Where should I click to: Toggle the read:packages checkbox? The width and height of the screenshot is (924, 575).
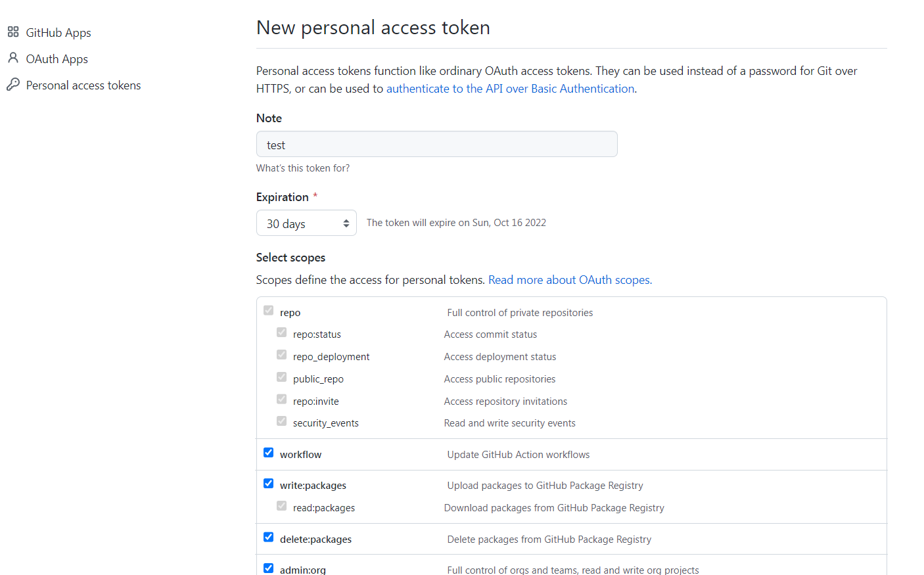click(282, 506)
